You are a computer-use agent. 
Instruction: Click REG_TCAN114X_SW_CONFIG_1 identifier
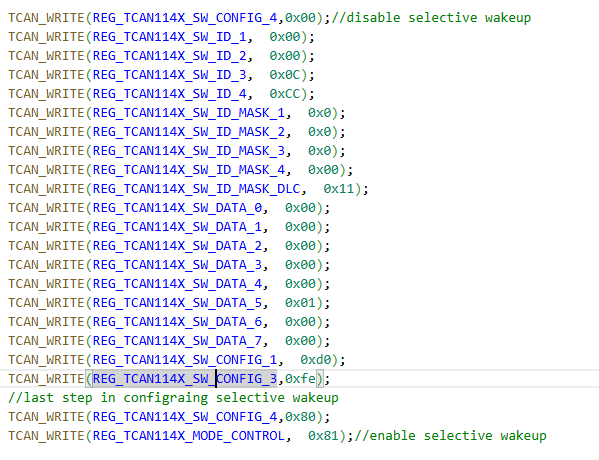click(185, 360)
